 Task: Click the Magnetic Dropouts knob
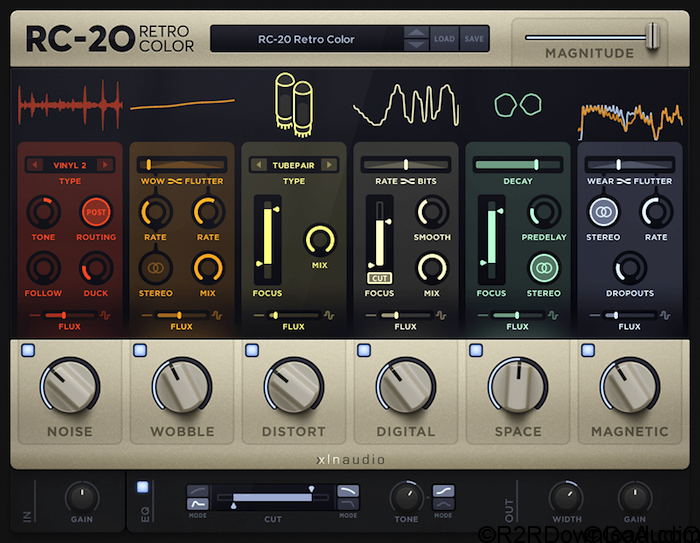pos(630,268)
